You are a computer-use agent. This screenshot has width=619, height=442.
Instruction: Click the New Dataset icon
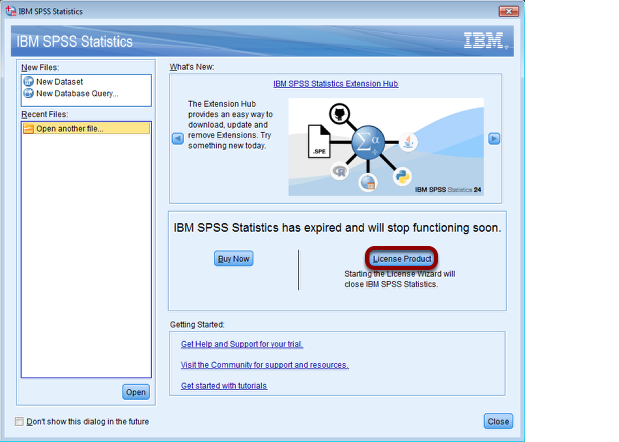click(28, 82)
